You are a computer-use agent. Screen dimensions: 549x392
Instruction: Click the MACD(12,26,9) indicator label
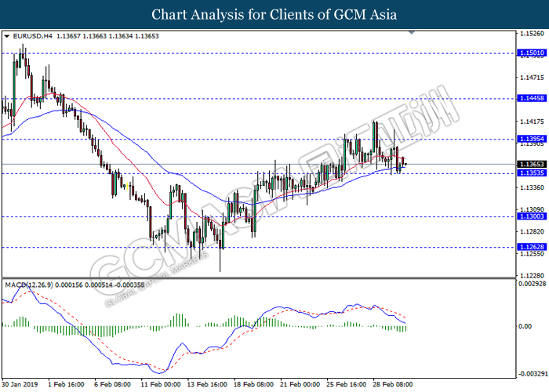[x=29, y=283]
